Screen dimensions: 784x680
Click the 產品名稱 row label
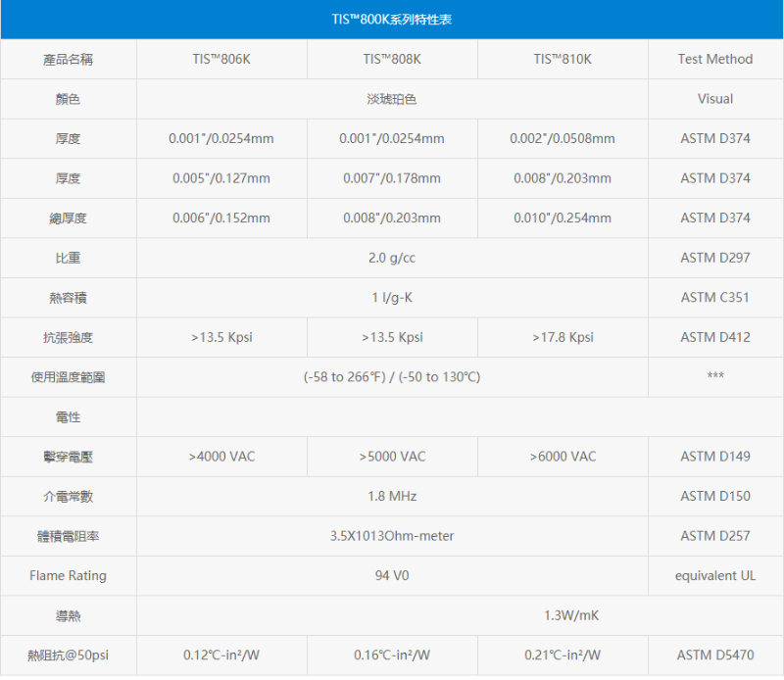click(68, 59)
